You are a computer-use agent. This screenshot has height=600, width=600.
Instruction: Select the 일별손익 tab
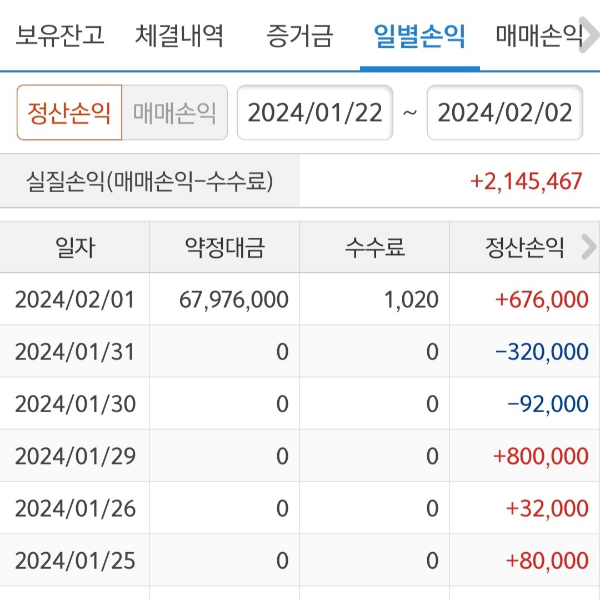pyautogui.click(x=419, y=37)
